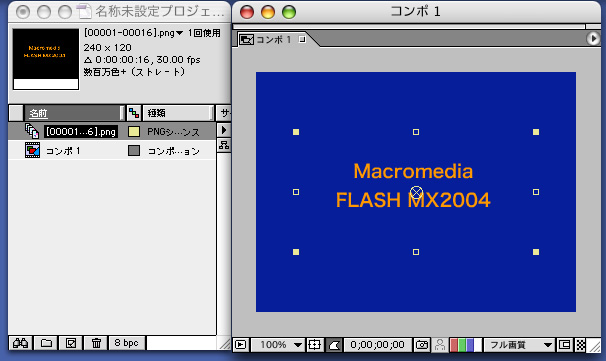Screen dimensions: 606x361
Task: Create a new folder in project panel
Action: pos(46,343)
